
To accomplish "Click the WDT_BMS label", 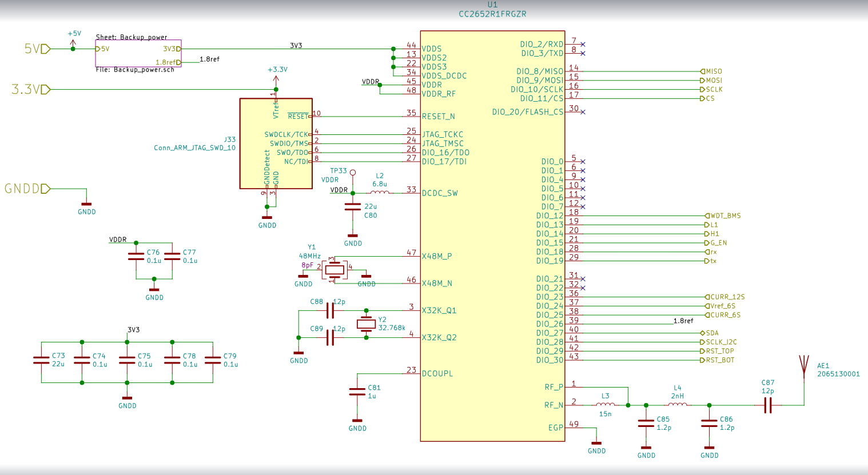I will [x=723, y=216].
